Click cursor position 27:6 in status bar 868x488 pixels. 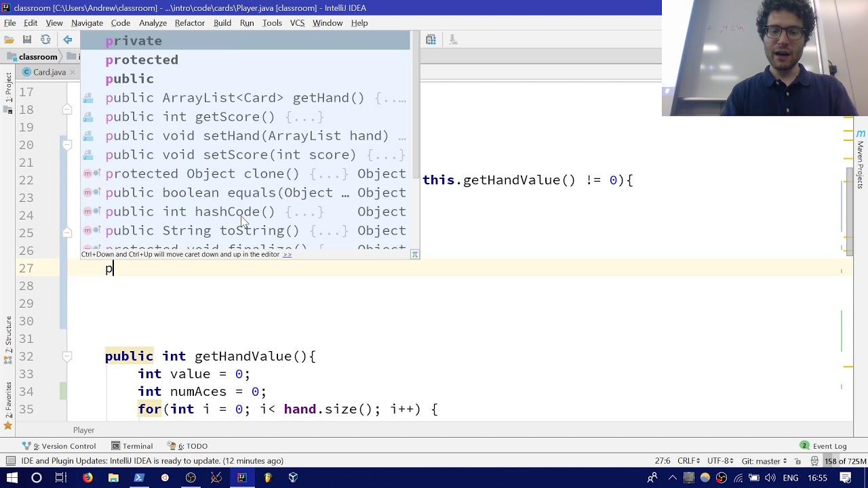(x=663, y=461)
